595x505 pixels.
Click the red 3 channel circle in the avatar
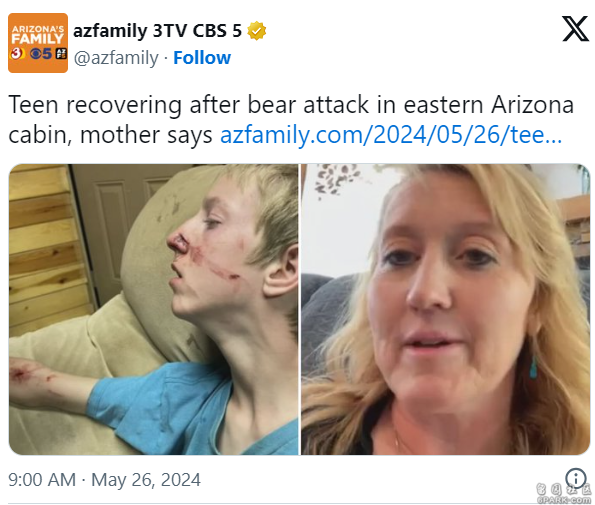16,53
